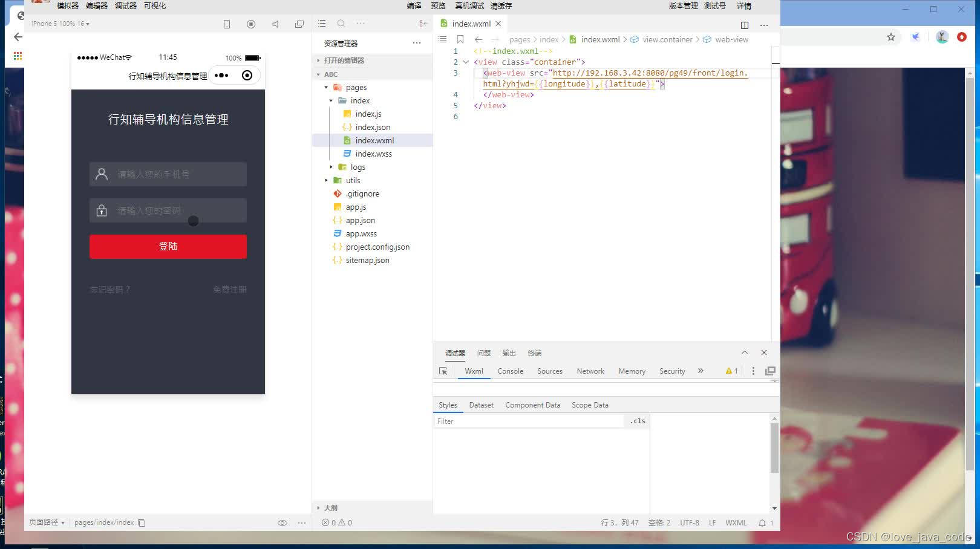Click the Styles panel vertical scrollbar
This screenshot has width=980, height=549.
774,448
